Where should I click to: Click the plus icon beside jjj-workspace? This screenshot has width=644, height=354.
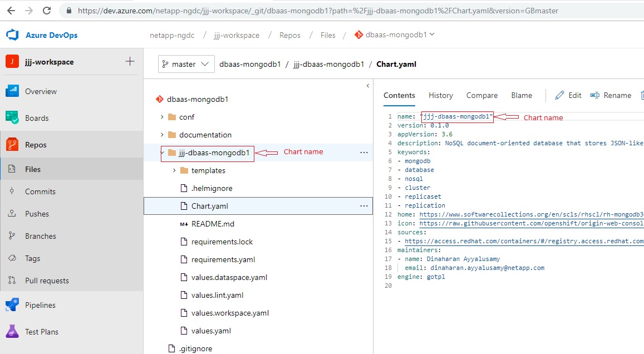click(x=130, y=62)
